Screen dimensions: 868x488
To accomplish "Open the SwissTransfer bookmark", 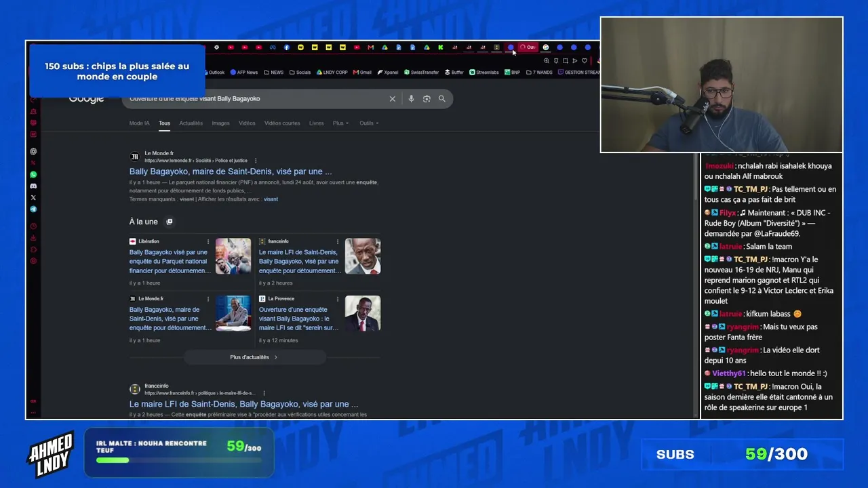I will [x=422, y=73].
